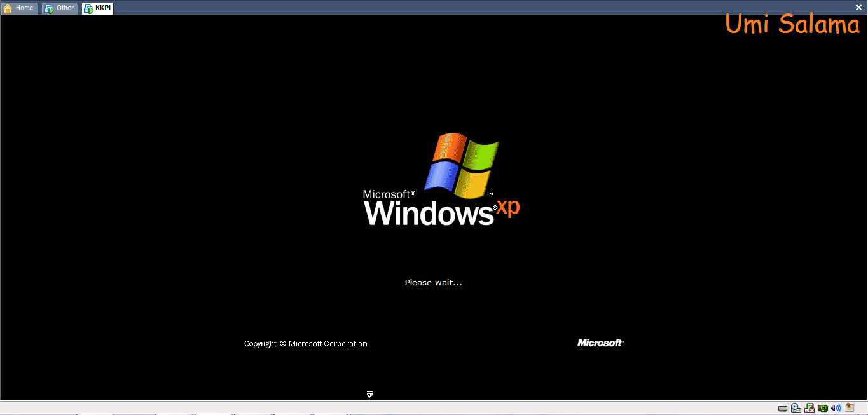The image size is (868, 415).
Task: Click the CD/DVD drive status icon
Action: (796, 408)
